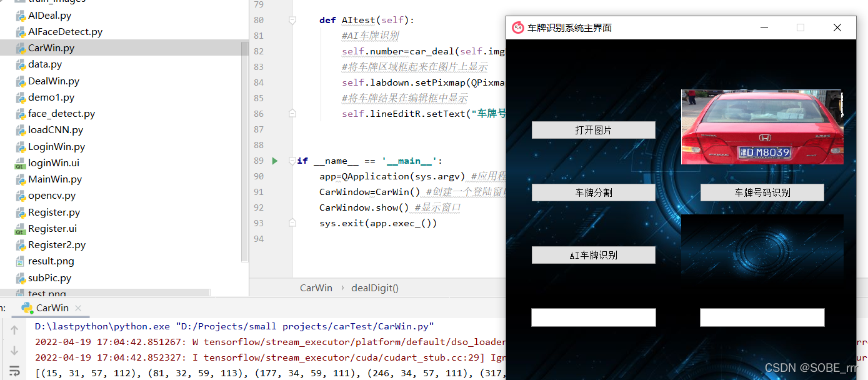Click the Qt icon beside loginWin.ui

[20, 163]
